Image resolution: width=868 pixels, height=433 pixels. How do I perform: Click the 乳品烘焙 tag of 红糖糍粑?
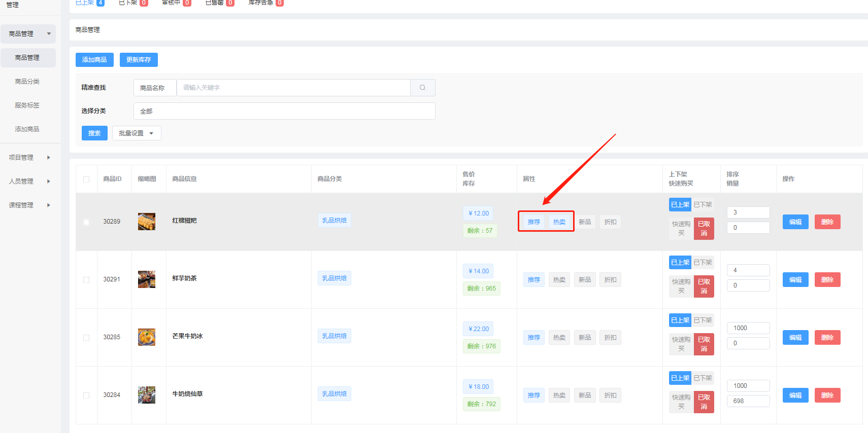[x=335, y=221]
